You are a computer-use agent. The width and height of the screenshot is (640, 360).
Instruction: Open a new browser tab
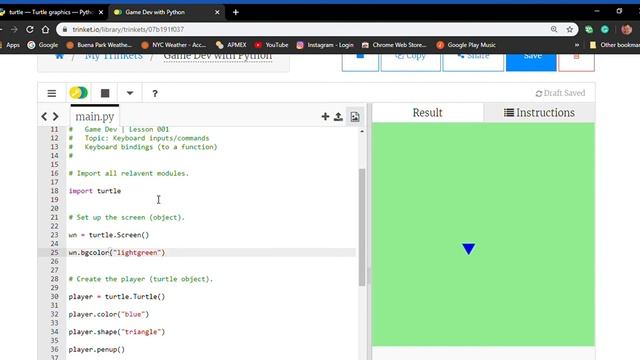[236, 12]
